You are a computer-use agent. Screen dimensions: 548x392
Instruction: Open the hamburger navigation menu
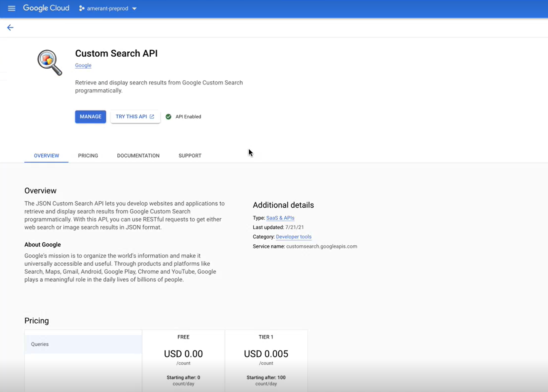[x=12, y=8]
